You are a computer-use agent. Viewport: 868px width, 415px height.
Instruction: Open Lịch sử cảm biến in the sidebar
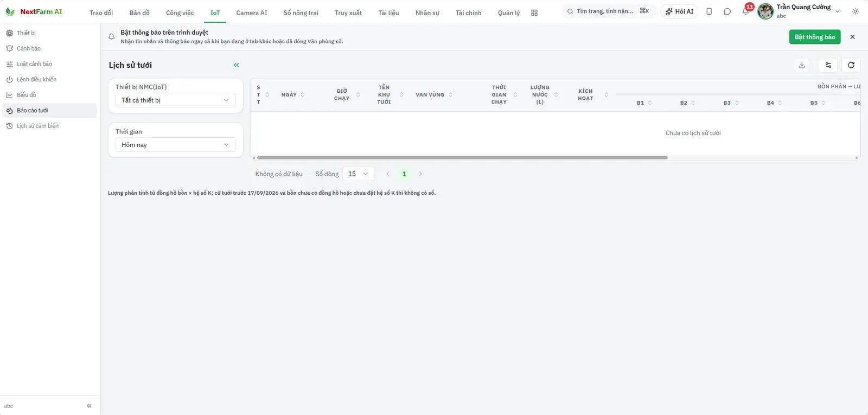[50, 126]
